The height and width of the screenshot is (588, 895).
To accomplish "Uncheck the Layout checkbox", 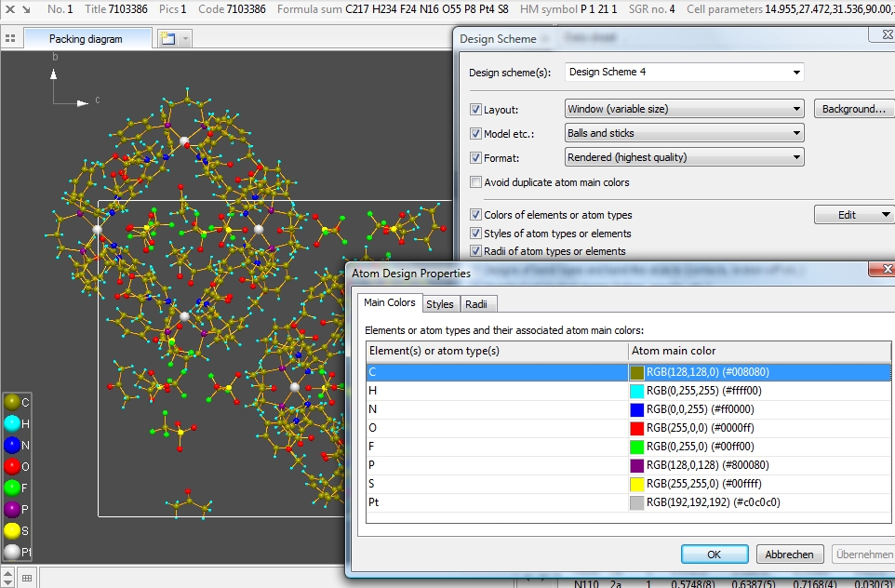I will pyautogui.click(x=476, y=109).
